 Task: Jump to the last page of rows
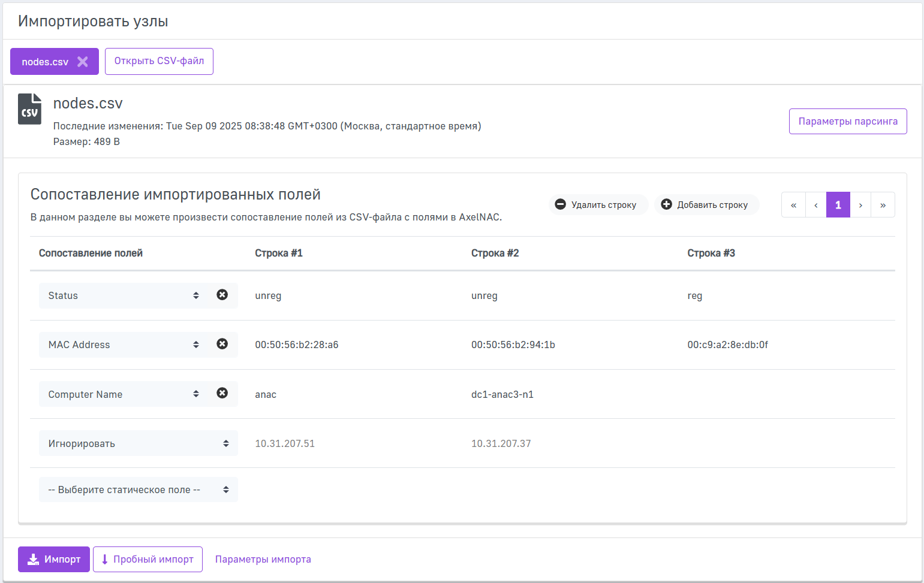point(883,205)
